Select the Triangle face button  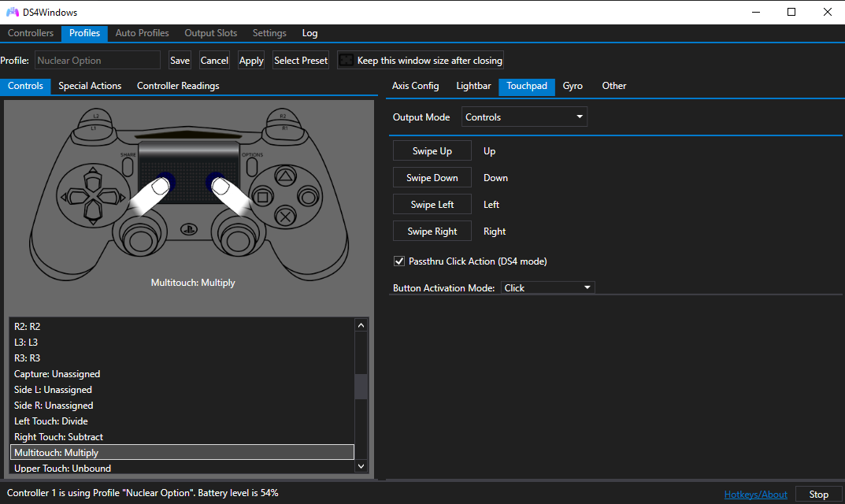(x=285, y=176)
